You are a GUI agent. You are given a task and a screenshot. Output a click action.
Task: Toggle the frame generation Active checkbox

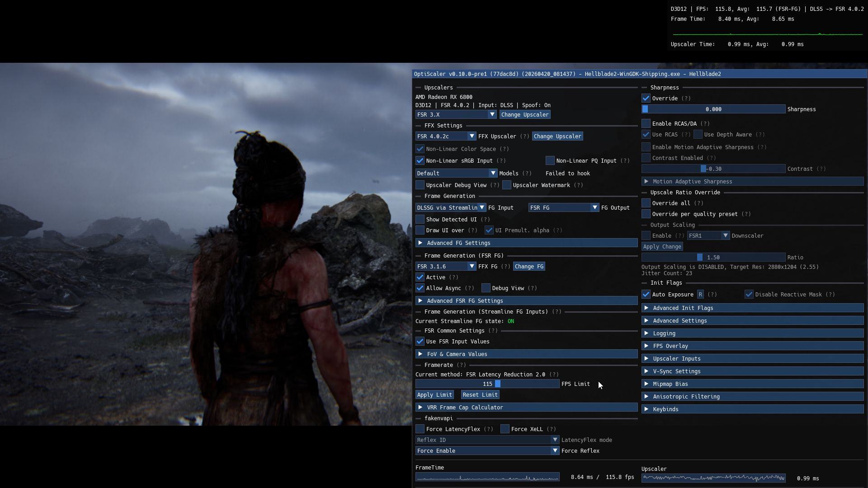(x=420, y=277)
